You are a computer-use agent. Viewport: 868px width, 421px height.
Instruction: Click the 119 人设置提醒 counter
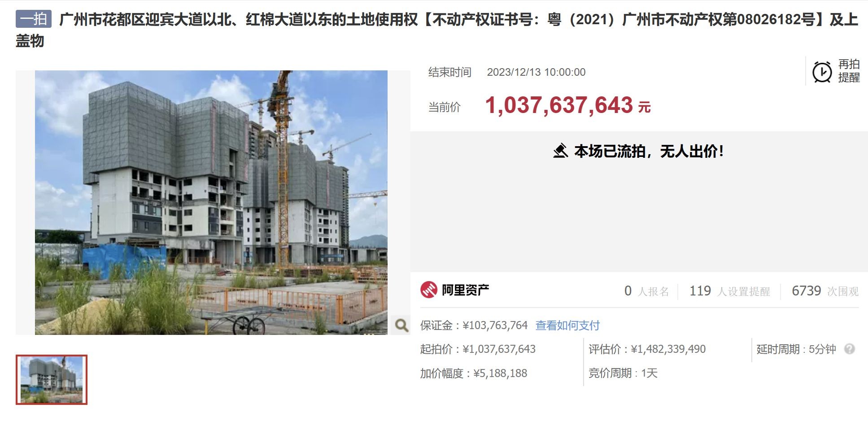click(x=729, y=291)
